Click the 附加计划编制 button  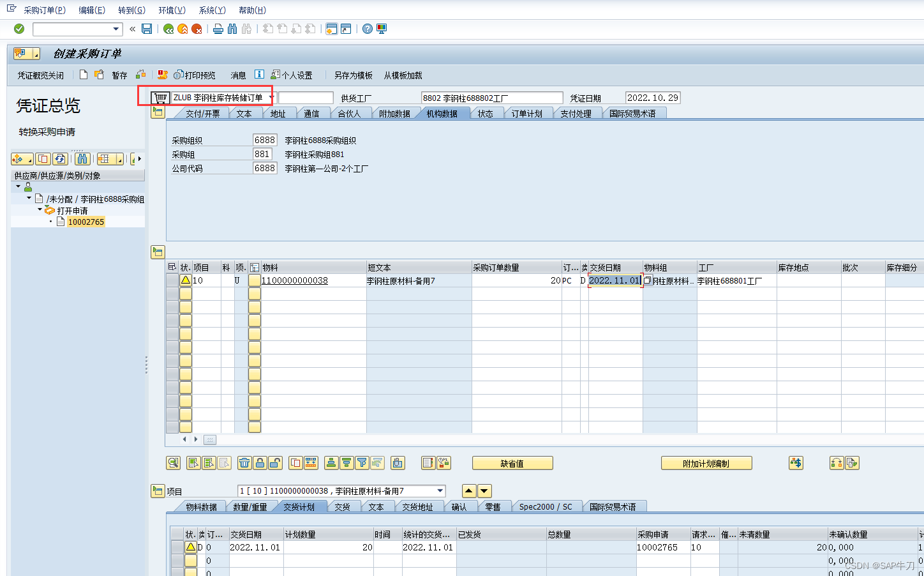pyautogui.click(x=706, y=464)
